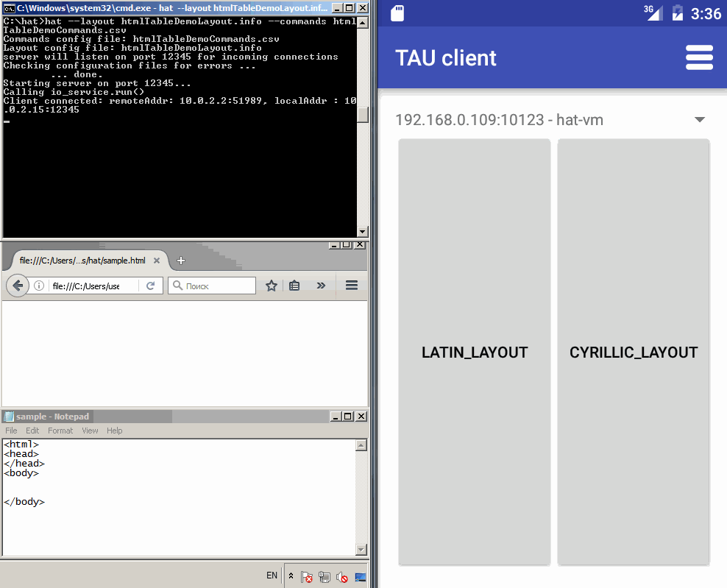Reload the page in Firefox
Image resolution: width=727 pixels, height=588 pixels.
[x=150, y=286]
